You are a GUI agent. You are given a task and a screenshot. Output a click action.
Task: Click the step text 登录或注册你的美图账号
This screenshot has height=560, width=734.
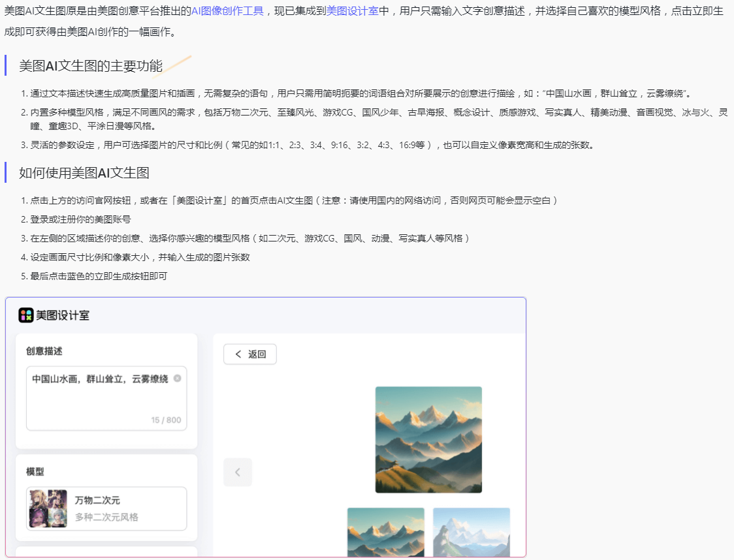click(80, 219)
